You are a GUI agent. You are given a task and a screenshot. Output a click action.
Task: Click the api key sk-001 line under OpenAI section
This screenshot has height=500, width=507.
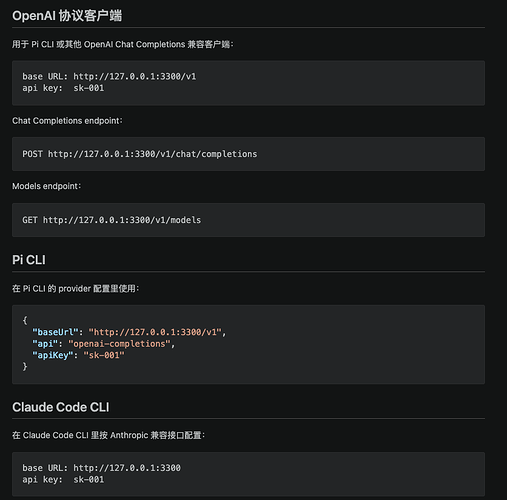tap(63, 88)
